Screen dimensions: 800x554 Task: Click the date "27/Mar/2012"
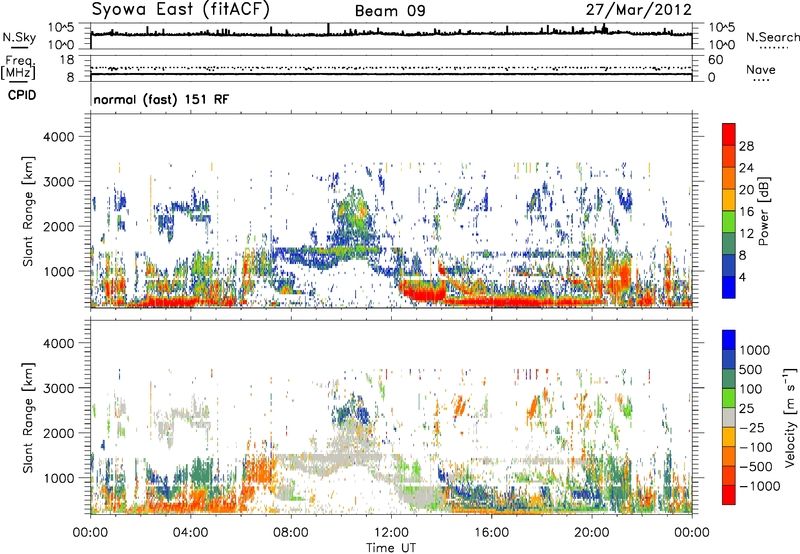tap(638, 10)
